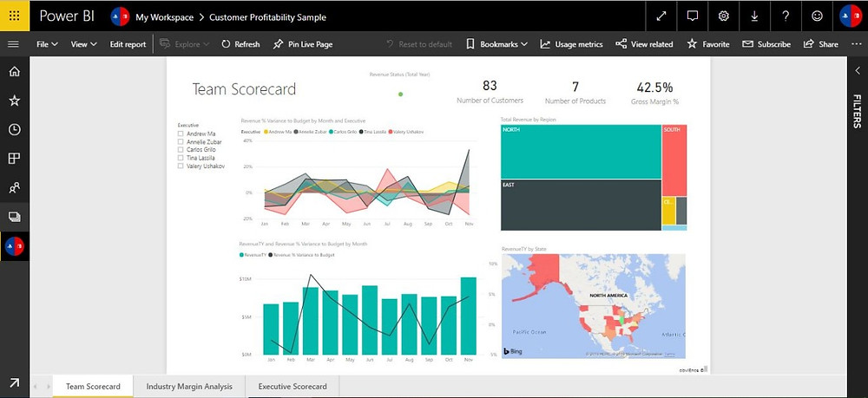This screenshot has width=868, height=398.
Task: Select the SOUTH region in the treemap
Action: click(x=674, y=160)
